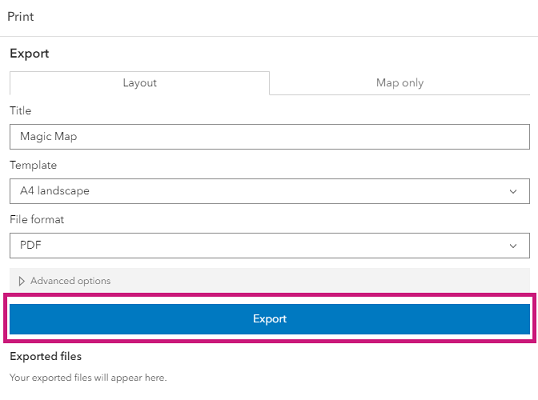Viewport: 538px width, 400px height.
Task: Click the File format chevron arrow
Action: [513, 246]
